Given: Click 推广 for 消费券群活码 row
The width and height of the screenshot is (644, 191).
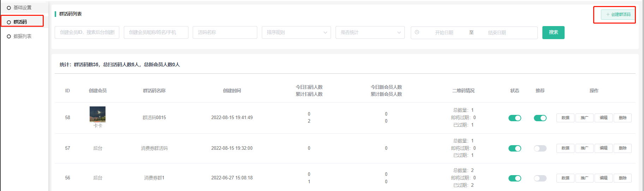Looking at the screenshot, I should [584, 148].
